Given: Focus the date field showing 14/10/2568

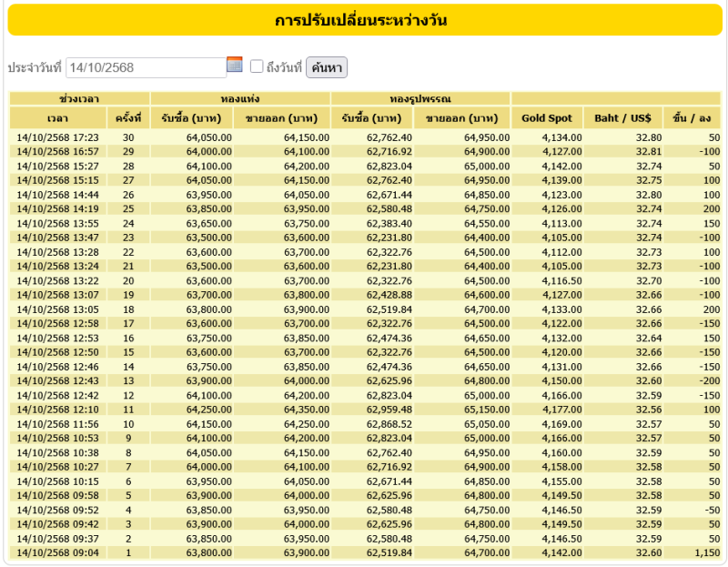Looking at the screenshot, I should point(146,67).
